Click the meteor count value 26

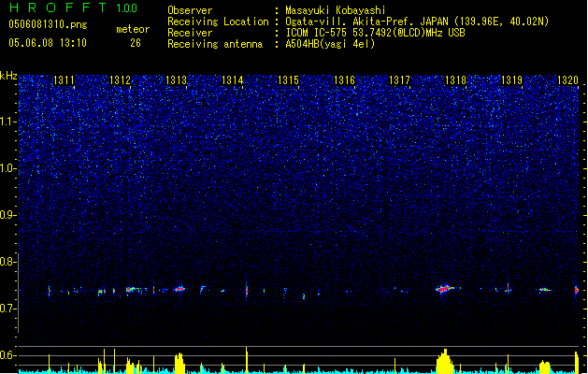pos(136,43)
